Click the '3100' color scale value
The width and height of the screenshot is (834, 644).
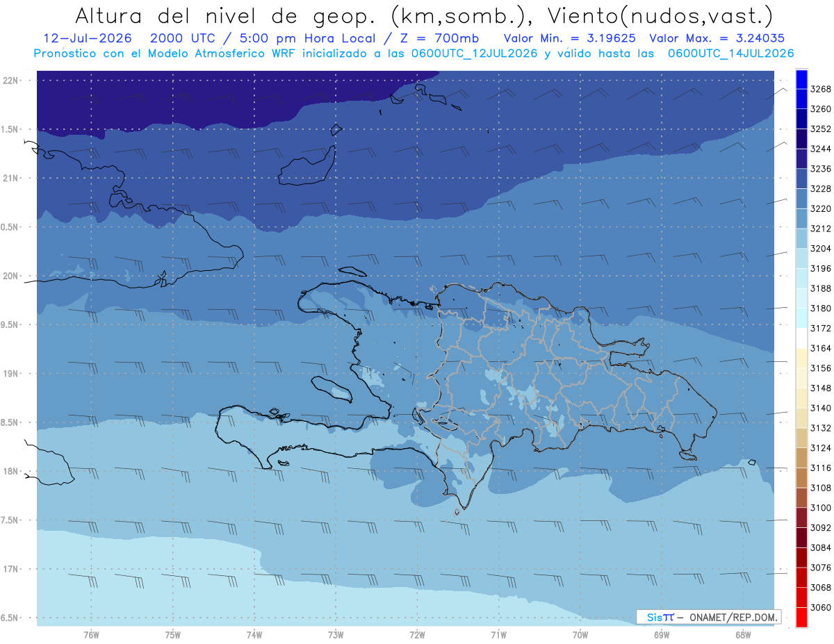tap(821, 508)
